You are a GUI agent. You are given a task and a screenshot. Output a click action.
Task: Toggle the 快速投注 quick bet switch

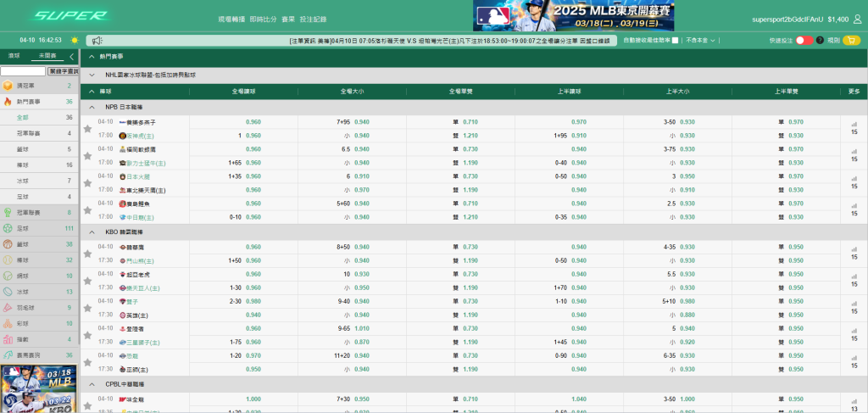[x=804, y=41]
